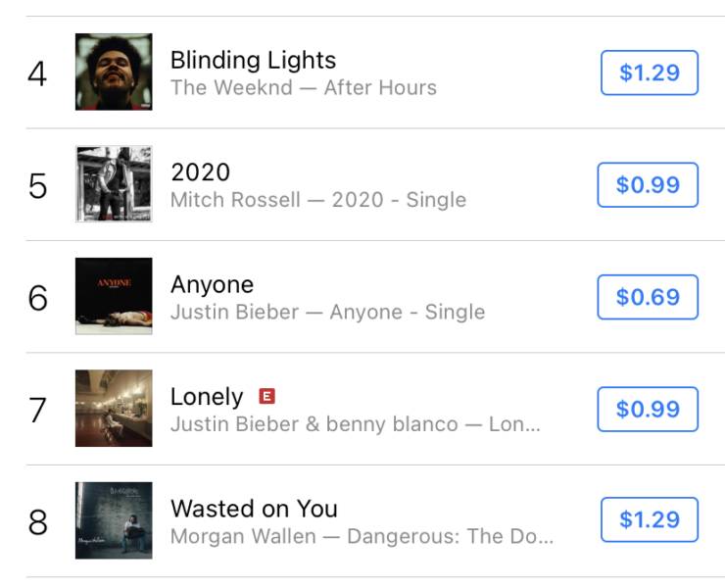
Task: Open the Lonely cover art thumbnail
Action: pyautogui.click(x=114, y=409)
